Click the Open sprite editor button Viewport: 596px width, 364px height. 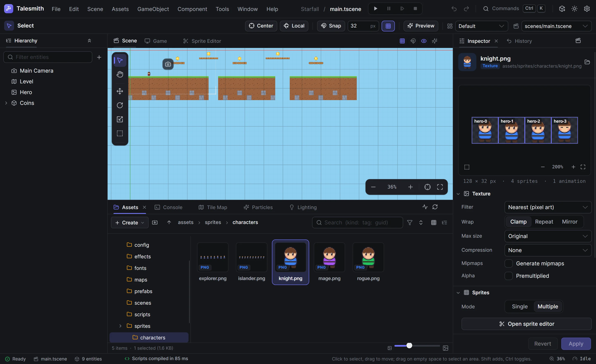click(x=526, y=324)
